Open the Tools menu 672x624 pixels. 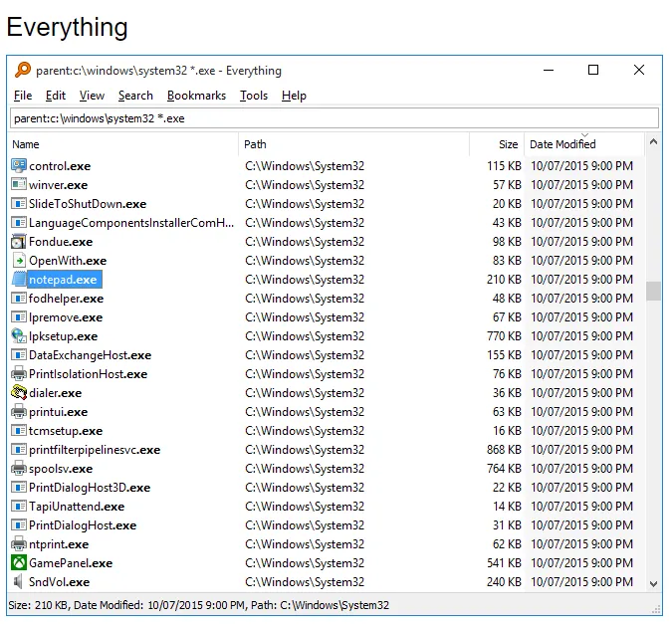254,96
